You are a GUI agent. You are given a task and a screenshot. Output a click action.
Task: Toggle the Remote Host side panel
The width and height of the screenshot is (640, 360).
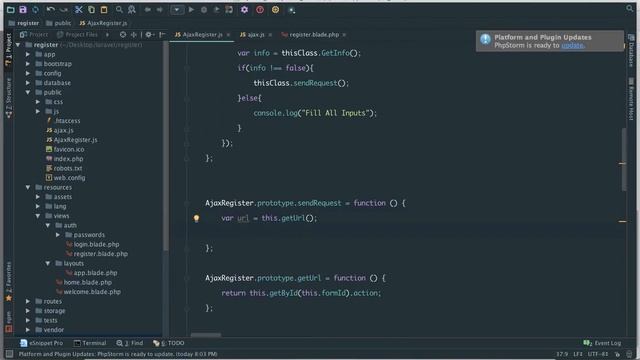[631, 99]
